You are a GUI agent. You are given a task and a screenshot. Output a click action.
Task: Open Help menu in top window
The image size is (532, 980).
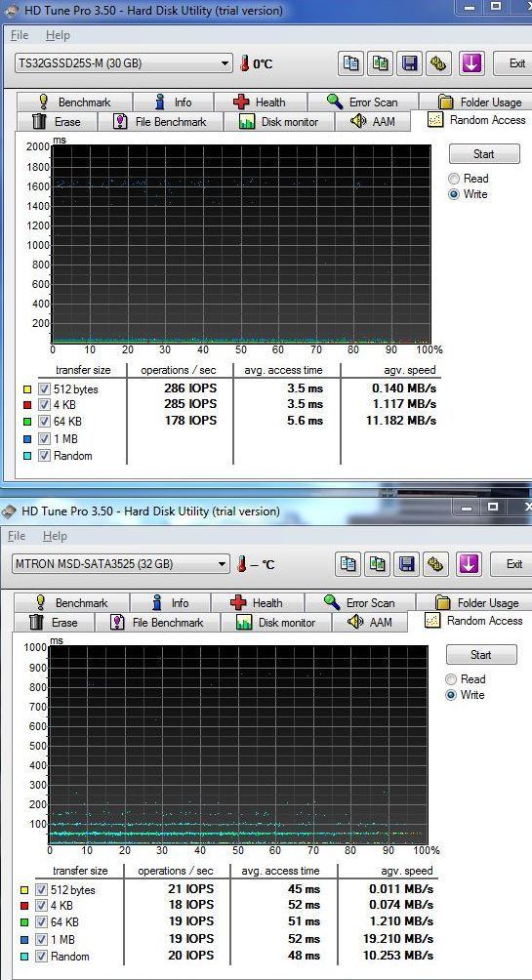click(58, 35)
